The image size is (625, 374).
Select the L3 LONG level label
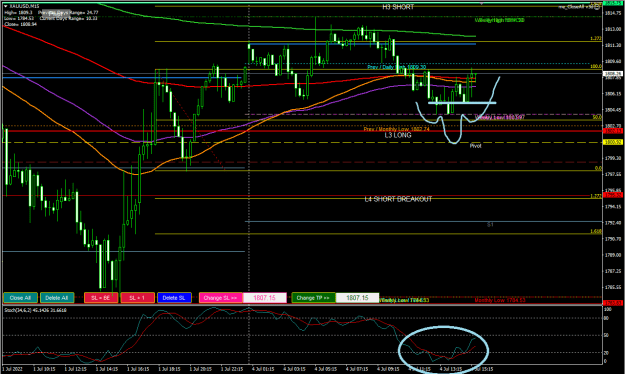click(x=398, y=135)
